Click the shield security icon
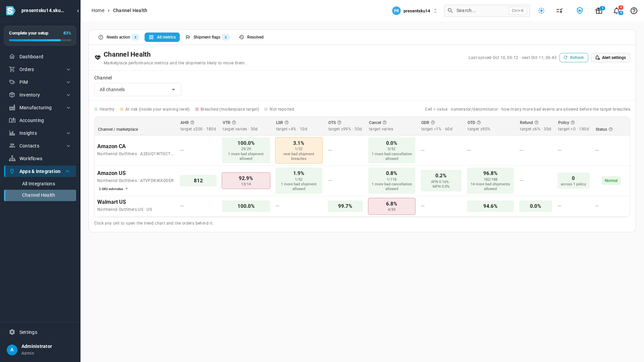This screenshot has height=362, width=644. pos(580,11)
